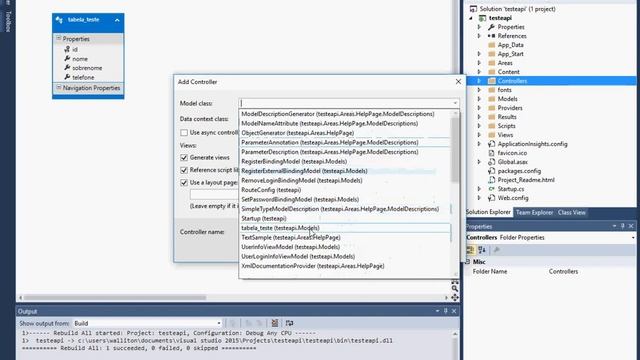Expand the App_Start folder node
The height and width of the screenshot is (360, 640).
(480, 54)
